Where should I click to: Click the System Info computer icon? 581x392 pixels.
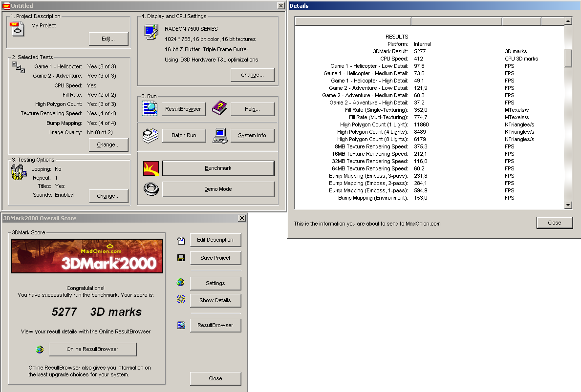219,135
